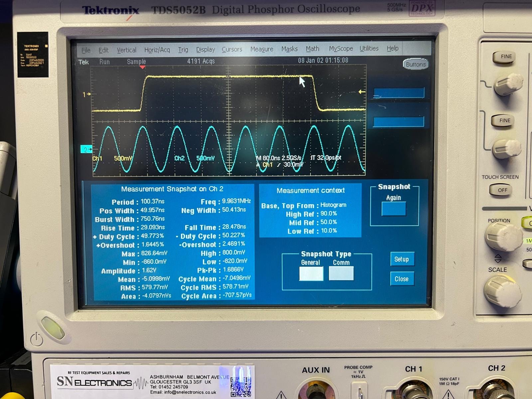This screenshot has height=399, width=532.
Task: Click the Pos Width value 49.957ns
Action: (153, 210)
